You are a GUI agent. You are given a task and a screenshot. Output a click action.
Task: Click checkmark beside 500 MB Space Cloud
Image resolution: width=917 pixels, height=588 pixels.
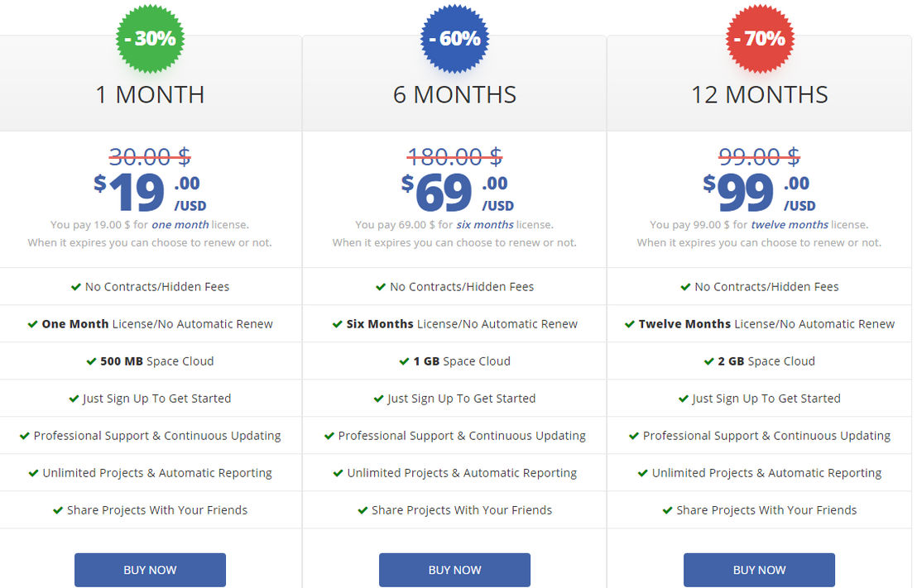coord(91,361)
